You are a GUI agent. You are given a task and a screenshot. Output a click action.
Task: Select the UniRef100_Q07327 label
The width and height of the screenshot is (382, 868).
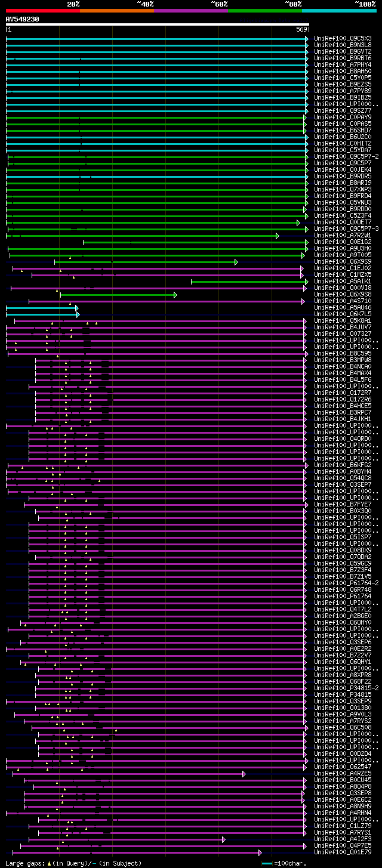click(x=343, y=333)
